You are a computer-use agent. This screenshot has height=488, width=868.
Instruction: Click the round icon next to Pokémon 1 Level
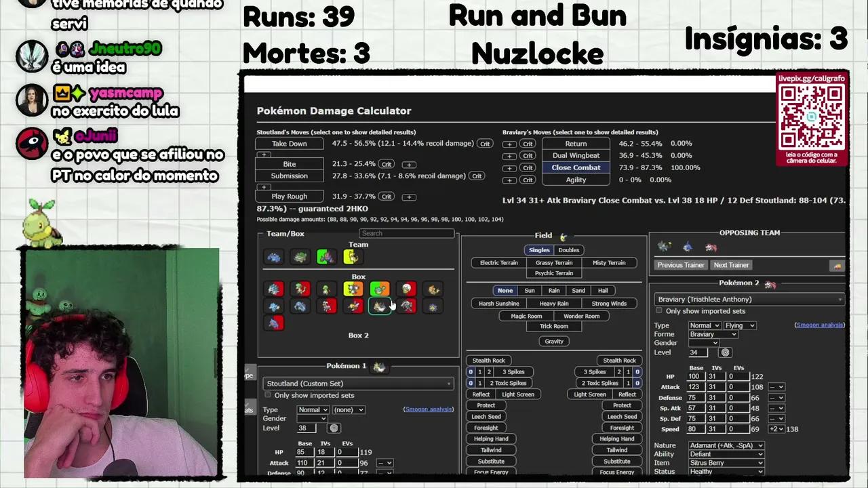(x=334, y=428)
